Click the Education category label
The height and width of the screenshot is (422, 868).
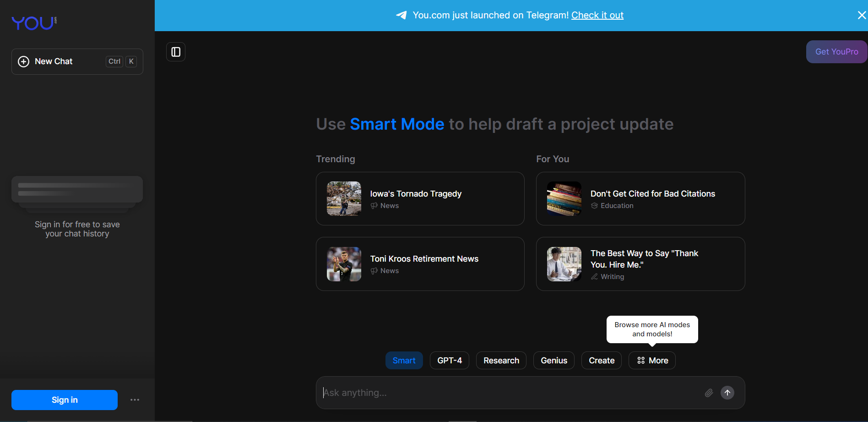coord(612,206)
